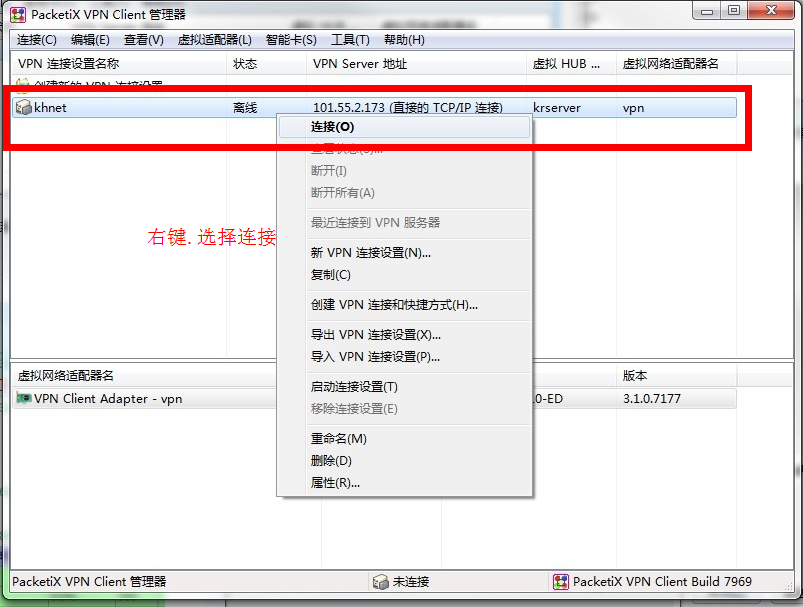Screen dimensions: 803x607
Task: Click the 状态 column header
Action: click(x=245, y=64)
